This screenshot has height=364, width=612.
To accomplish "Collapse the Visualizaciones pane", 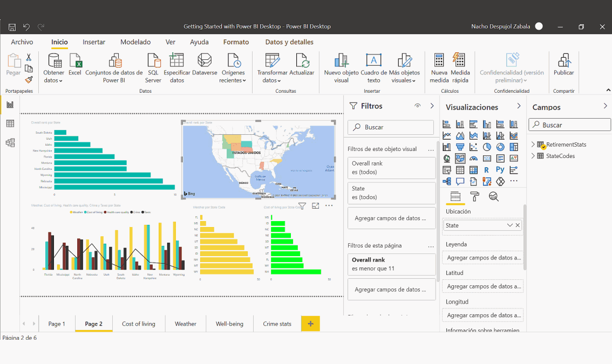I will coord(519,106).
